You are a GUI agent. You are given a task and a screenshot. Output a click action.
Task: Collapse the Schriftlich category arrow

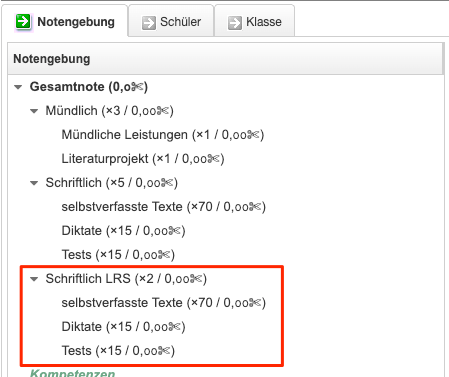point(34,183)
